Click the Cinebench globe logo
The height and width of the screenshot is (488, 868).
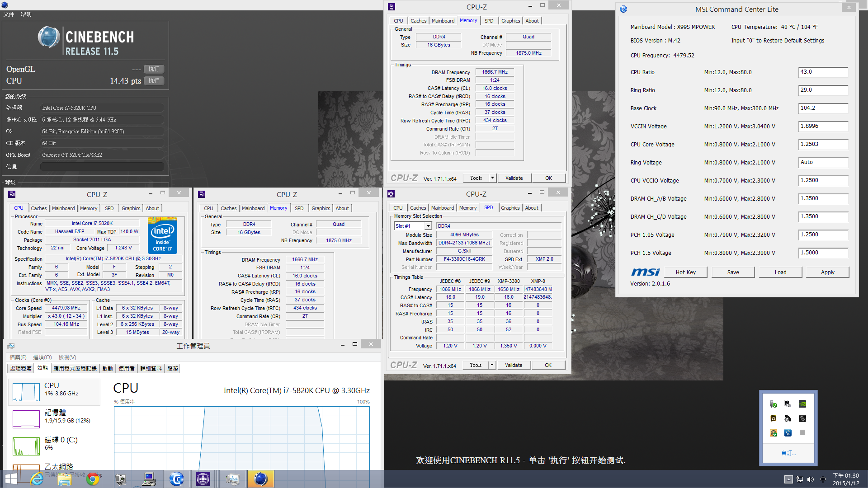(x=49, y=37)
